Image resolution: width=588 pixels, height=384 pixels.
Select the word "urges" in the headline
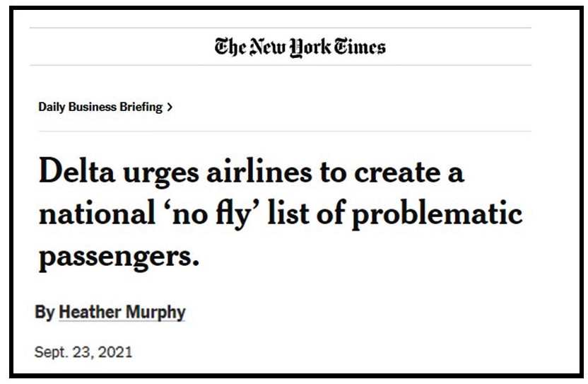[169, 172]
